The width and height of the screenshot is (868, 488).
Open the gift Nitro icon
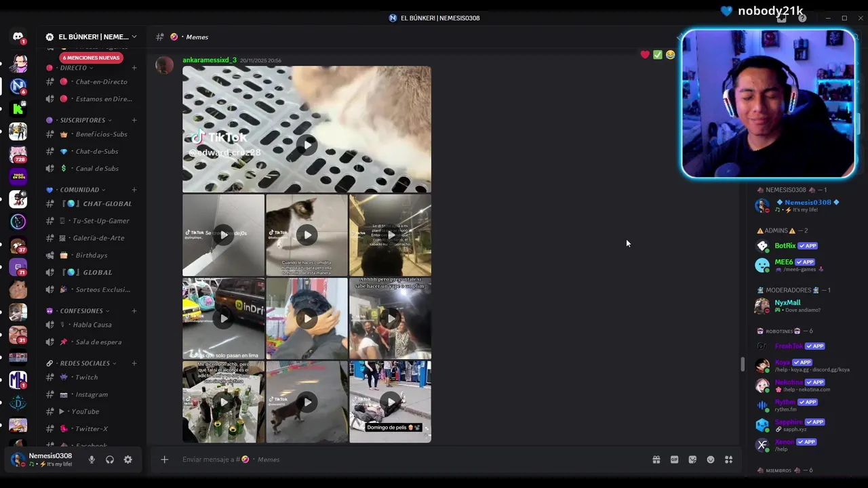656,460
